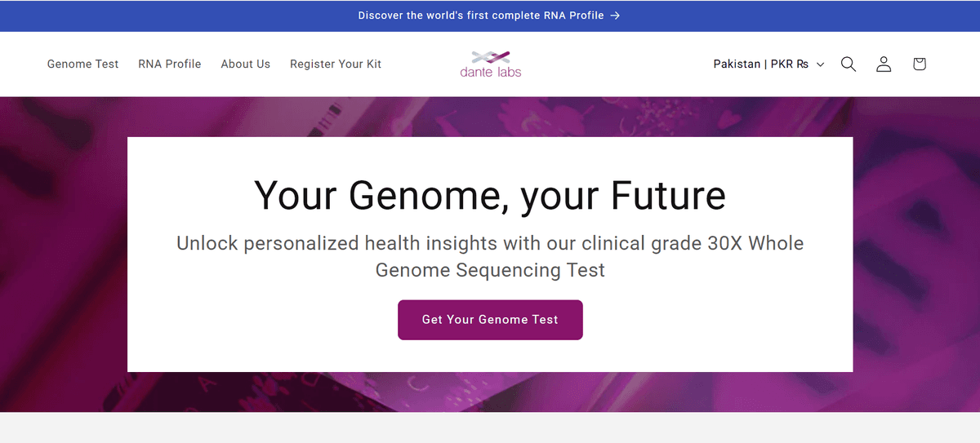Screen dimensions: 980x443
Task: Follow the 'Discover the world's first complete RNA Profile' link
Action: pyautogui.click(x=480, y=16)
